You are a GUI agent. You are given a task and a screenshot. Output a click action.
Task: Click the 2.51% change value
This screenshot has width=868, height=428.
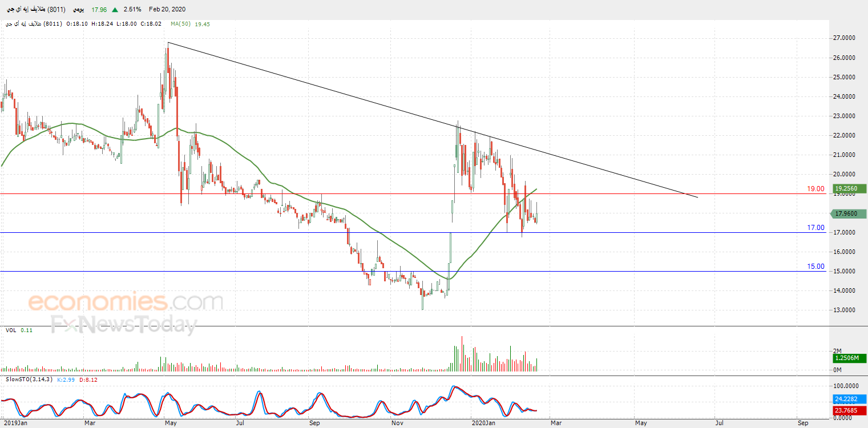tap(132, 10)
